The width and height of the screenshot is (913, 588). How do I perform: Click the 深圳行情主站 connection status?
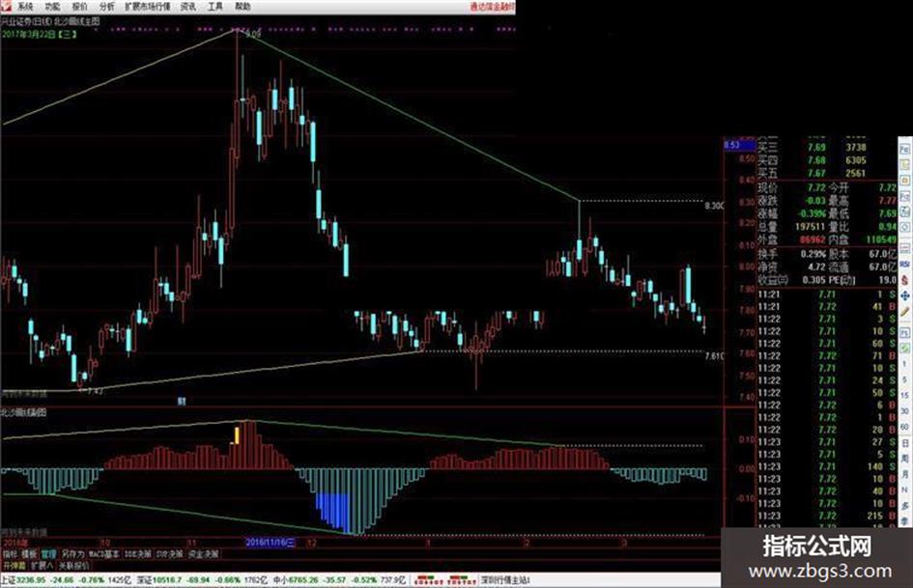(x=505, y=580)
